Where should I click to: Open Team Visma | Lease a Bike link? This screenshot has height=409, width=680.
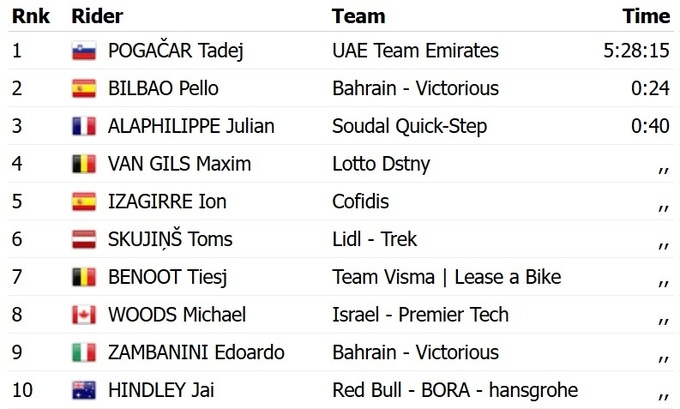[x=446, y=277]
